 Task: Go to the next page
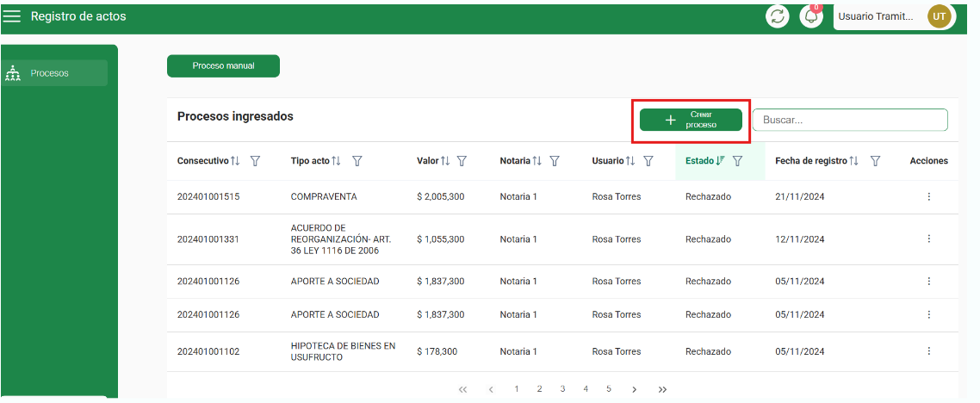coord(635,389)
